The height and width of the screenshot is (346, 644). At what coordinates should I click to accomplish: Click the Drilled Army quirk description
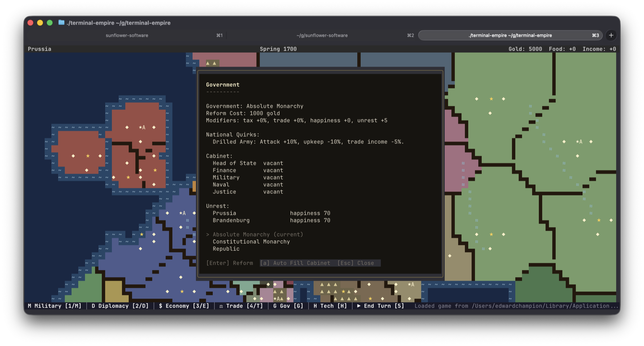coord(308,142)
